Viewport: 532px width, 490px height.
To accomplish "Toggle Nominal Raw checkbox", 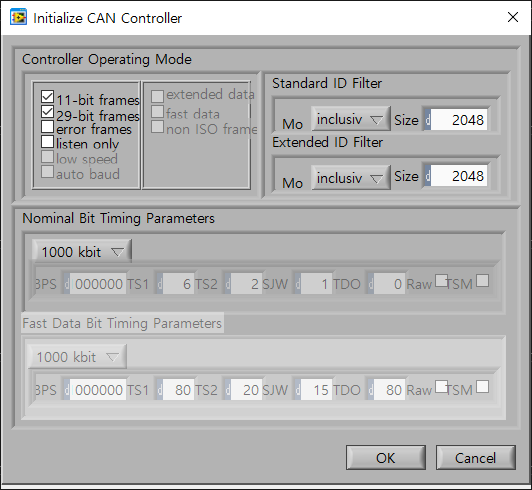I will 441,281.
